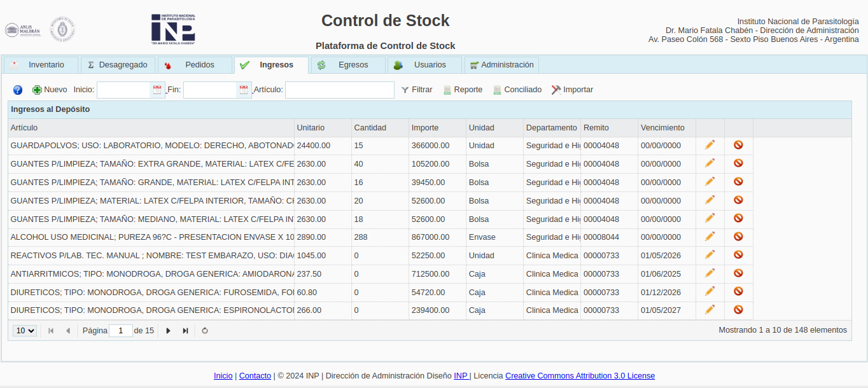
Task: Go to the next page of results
Action: pos(169,331)
